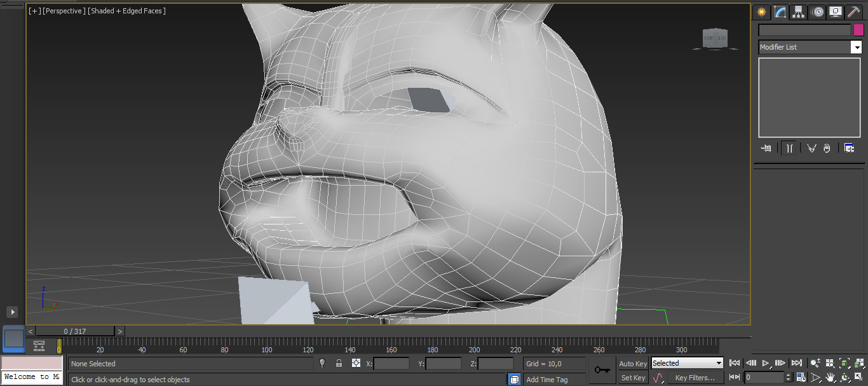Click the time slider 0 / 317 handle
This screenshot has height=386, width=868.
pos(75,331)
